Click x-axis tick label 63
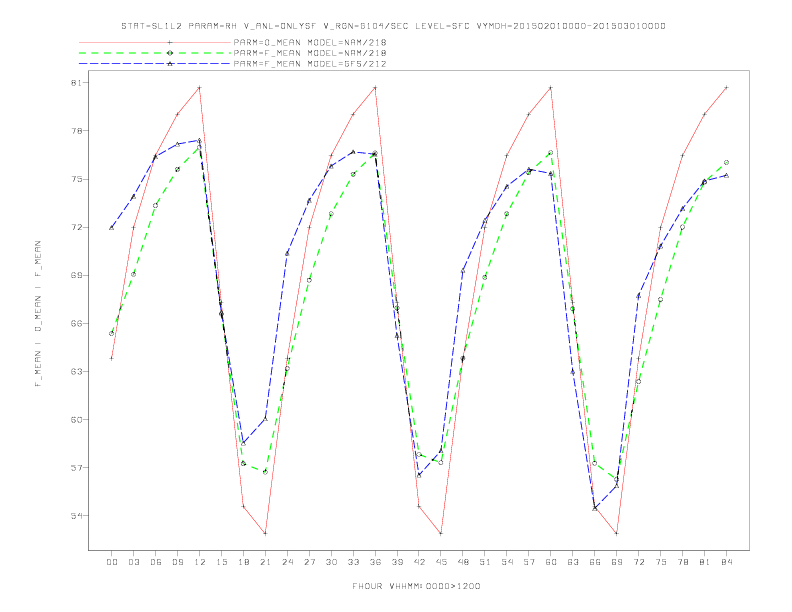This screenshot has height=612, width=792. [573, 562]
